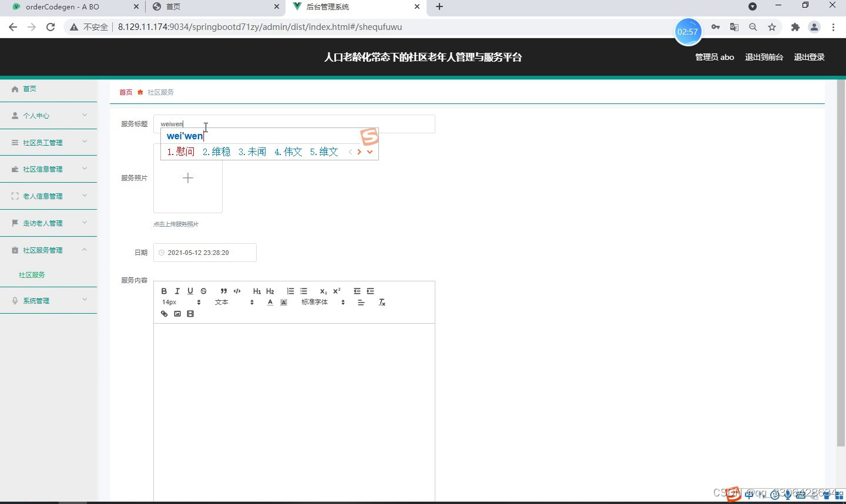Insert a hyperlink in the editor

[164, 314]
